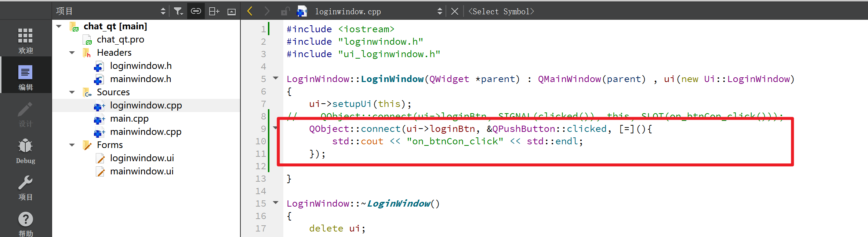Open the chat_qt.pro file
Image resolution: width=868 pixels, height=237 pixels.
pyautogui.click(x=120, y=40)
